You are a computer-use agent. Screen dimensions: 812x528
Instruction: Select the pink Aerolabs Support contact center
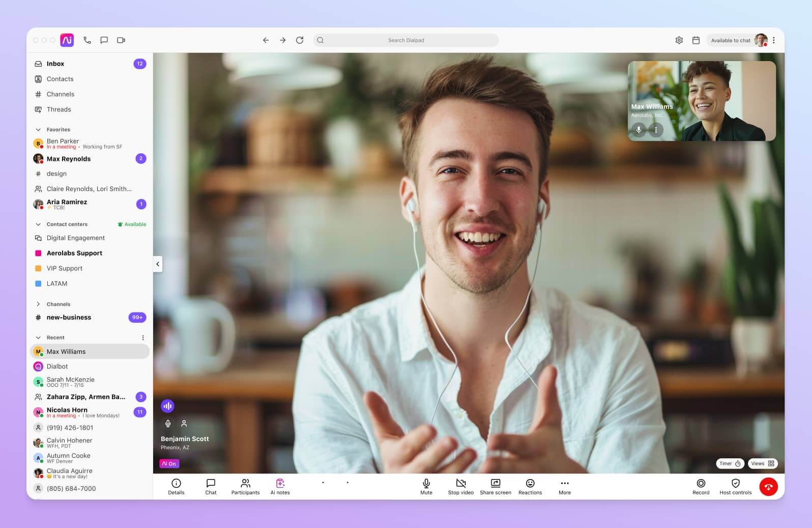(x=74, y=253)
